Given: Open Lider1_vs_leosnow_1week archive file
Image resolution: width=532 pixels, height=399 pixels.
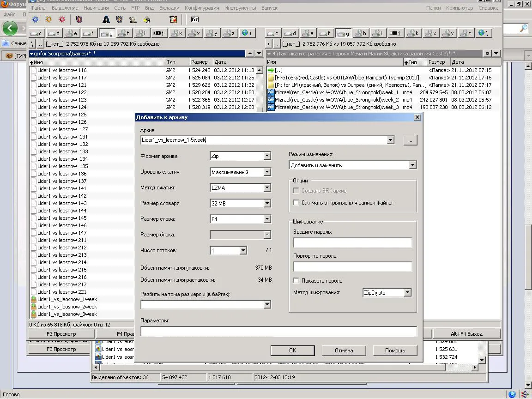Looking at the screenshot, I should [67, 299].
